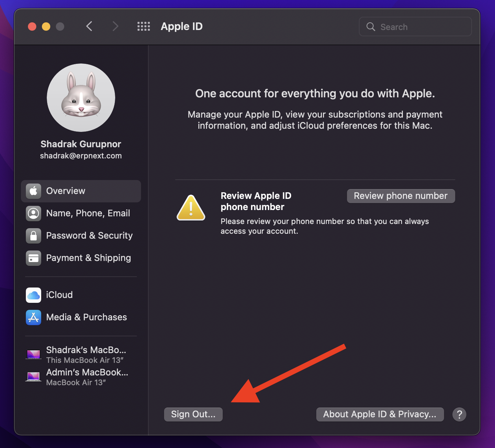Click the card icon for Payment & Shipping

tap(34, 258)
